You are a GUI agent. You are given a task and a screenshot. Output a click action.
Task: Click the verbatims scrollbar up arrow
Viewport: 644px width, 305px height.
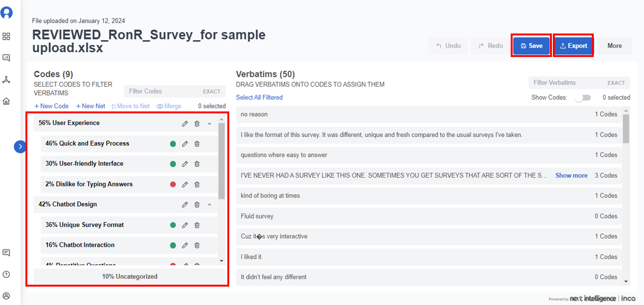coord(626,111)
